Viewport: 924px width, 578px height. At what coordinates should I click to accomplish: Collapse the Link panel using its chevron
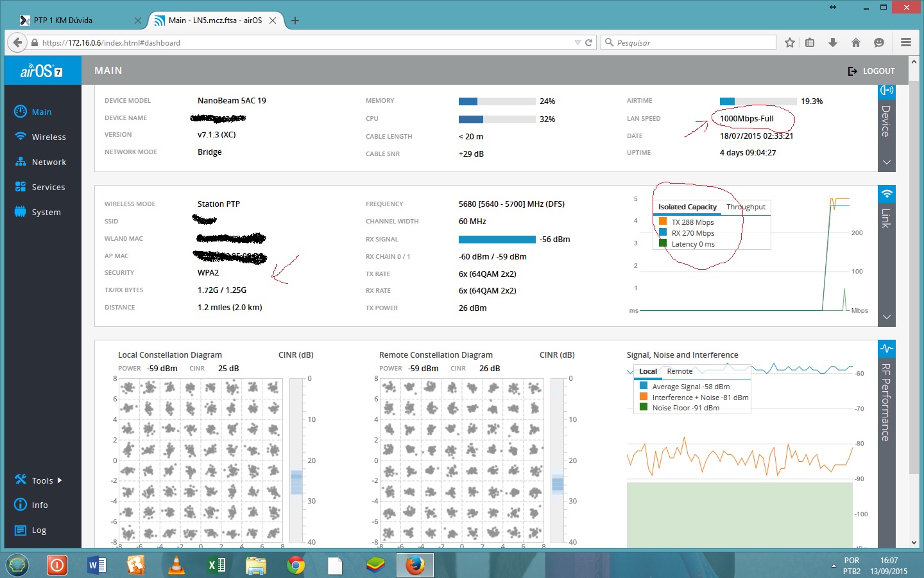(887, 317)
